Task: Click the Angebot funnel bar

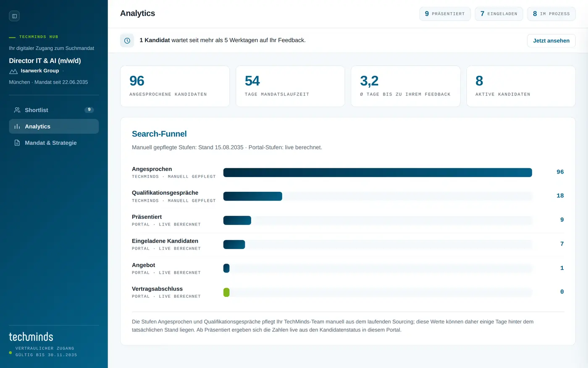Action: pos(226,268)
